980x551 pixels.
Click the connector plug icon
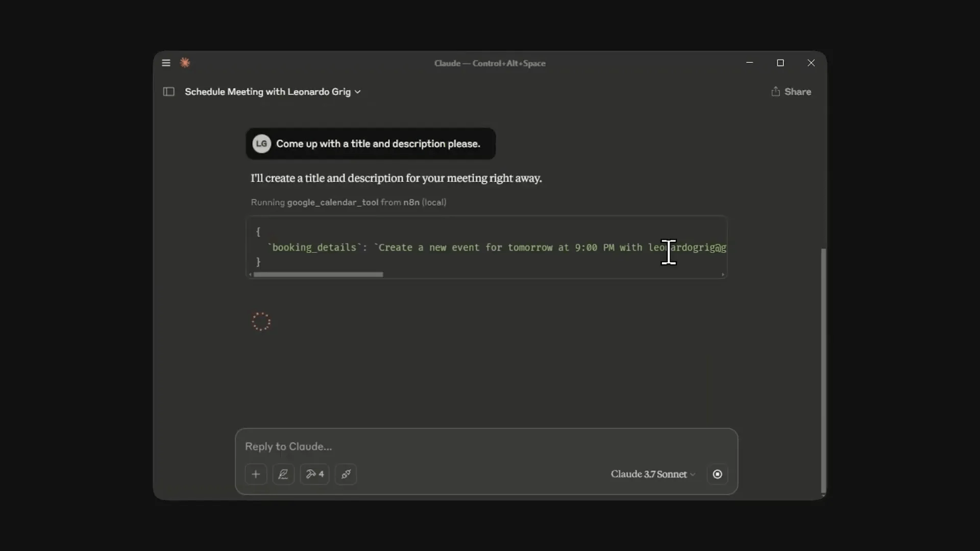[x=346, y=474]
